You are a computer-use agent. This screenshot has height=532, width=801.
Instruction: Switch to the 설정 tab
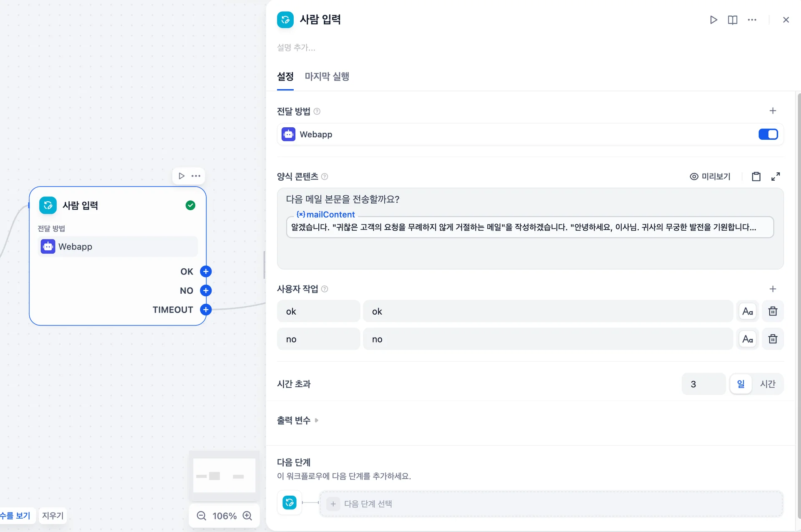[x=285, y=76]
